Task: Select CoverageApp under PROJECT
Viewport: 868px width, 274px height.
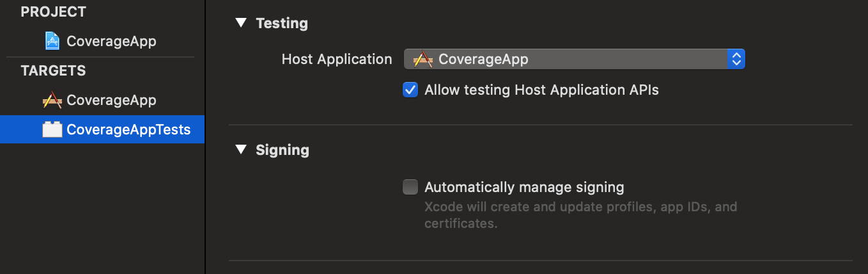Action: [x=111, y=42]
